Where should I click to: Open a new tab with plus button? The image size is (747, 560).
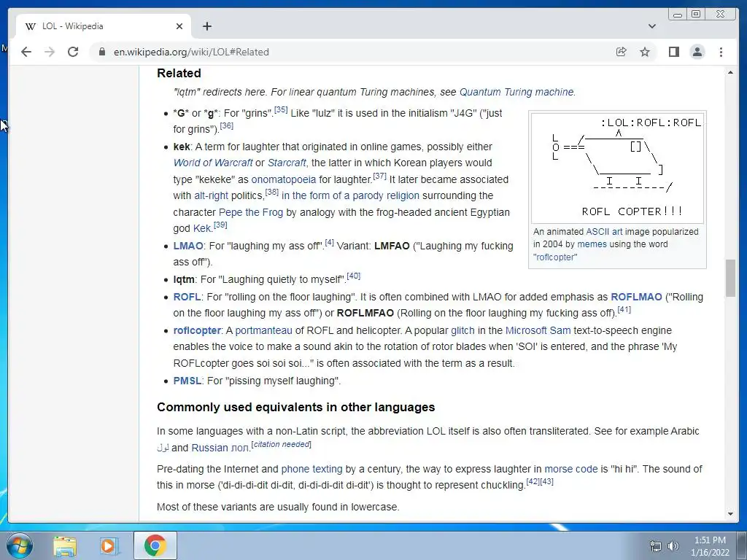point(206,26)
